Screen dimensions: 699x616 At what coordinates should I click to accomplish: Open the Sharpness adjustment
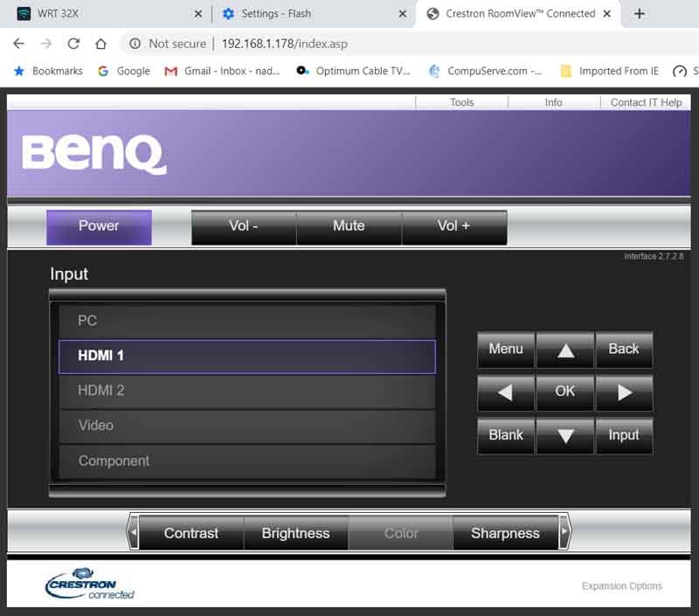click(506, 533)
